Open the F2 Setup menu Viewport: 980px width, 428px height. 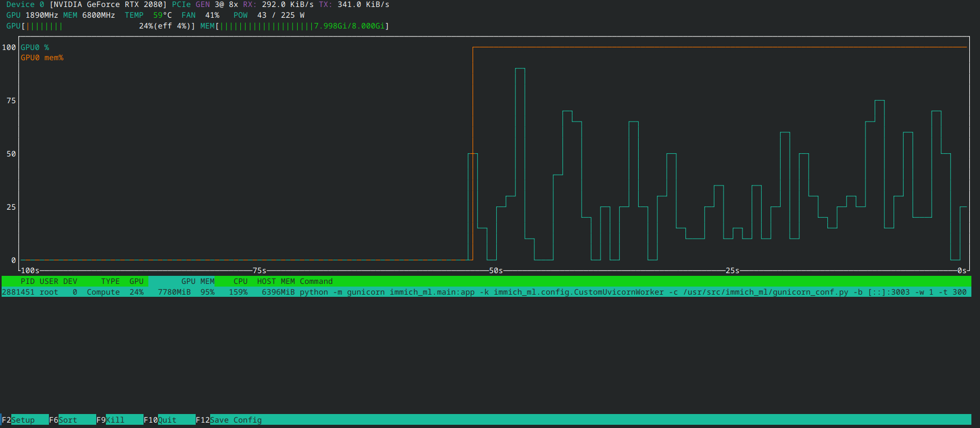18,420
